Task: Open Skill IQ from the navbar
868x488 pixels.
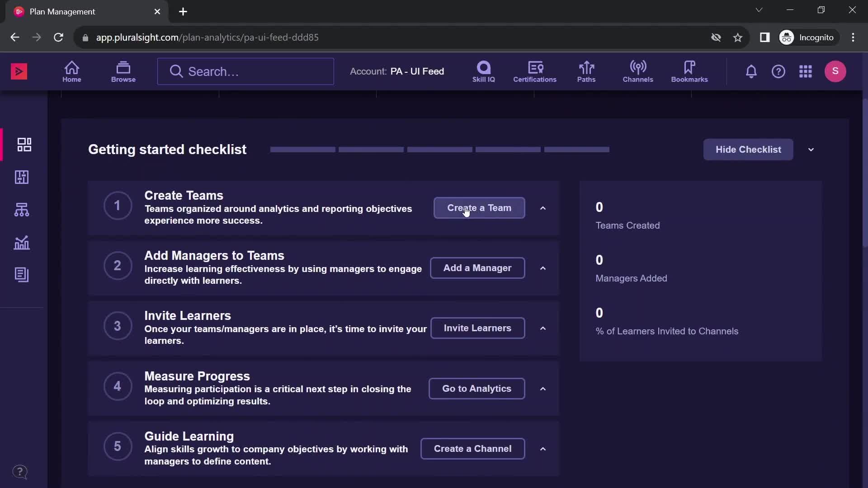Action: (484, 71)
